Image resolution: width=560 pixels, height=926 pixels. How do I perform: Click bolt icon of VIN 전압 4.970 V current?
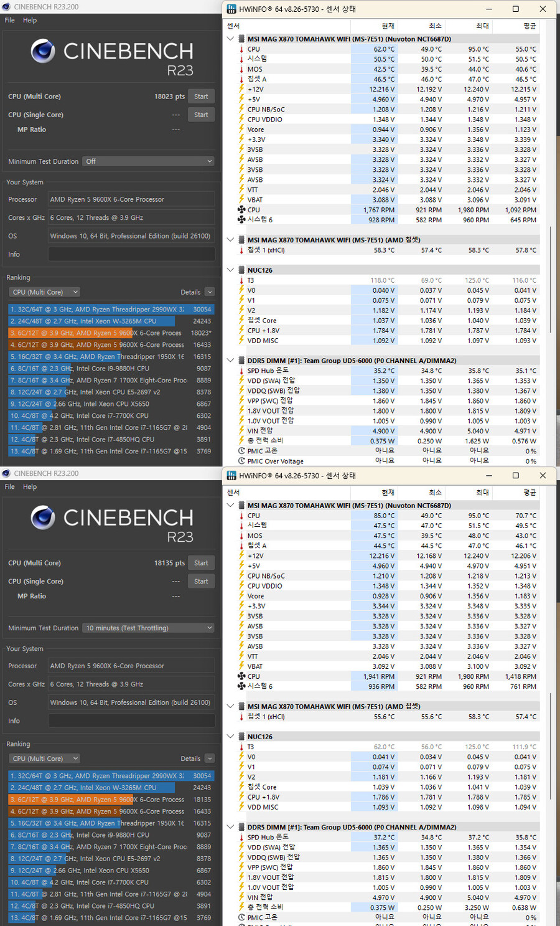point(241,897)
